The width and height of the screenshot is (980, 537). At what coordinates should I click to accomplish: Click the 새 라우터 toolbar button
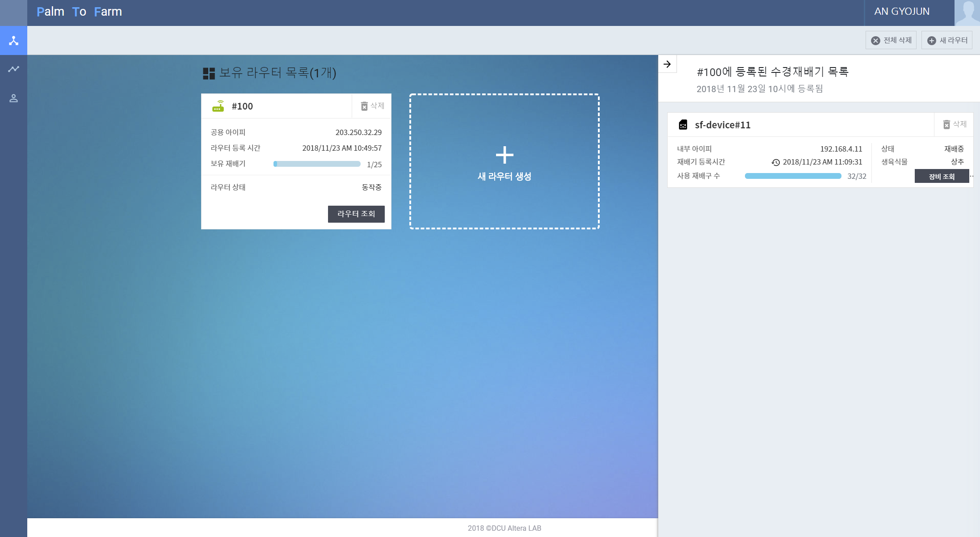[947, 40]
